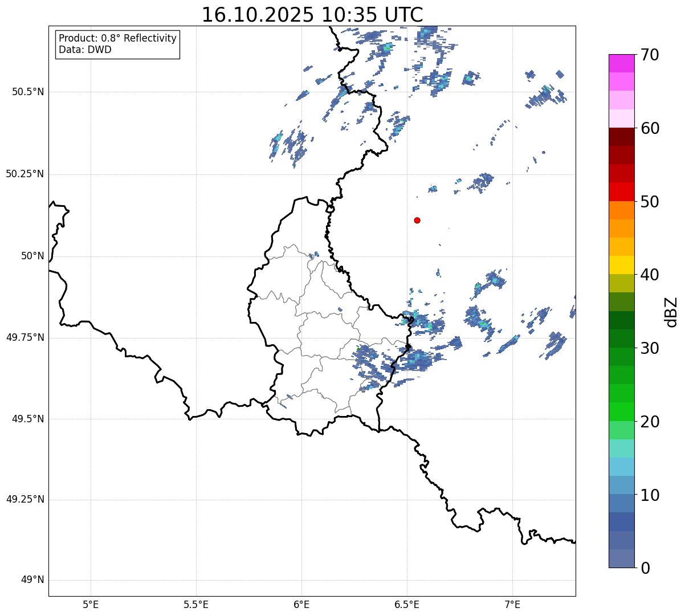Click the "49°N" latitude label
Image resolution: width=685 pixels, height=616 pixels.
32,580
